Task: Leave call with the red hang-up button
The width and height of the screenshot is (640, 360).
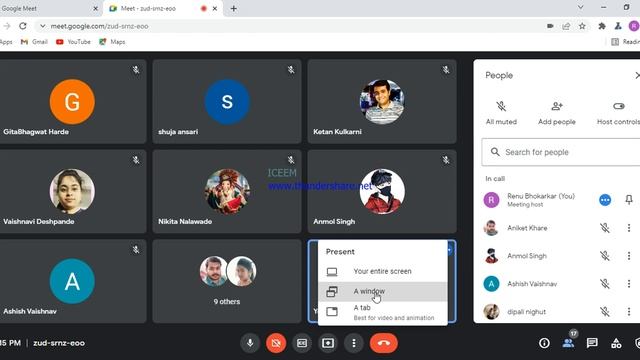Action: 384,343
